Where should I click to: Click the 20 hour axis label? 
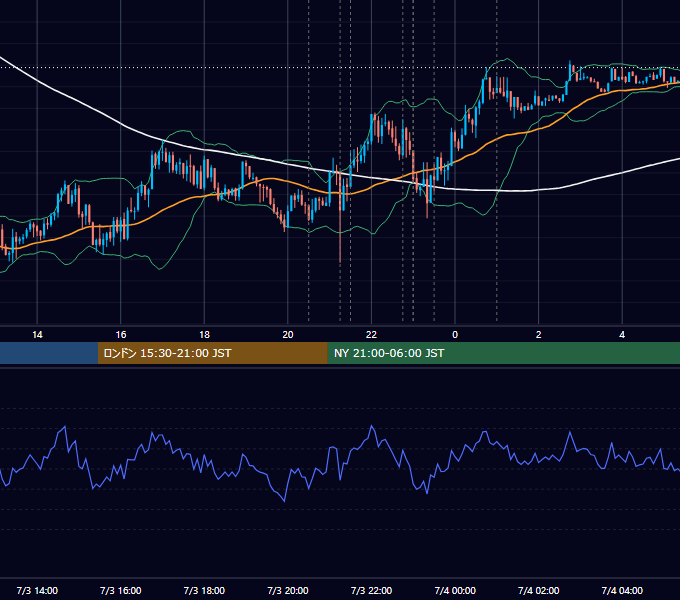288,335
